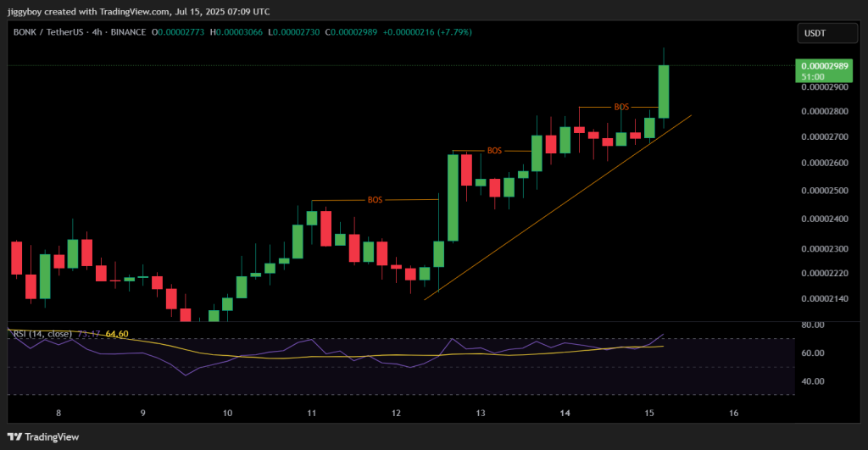
Task: Click the date label 13 on time axis
Action: (481, 413)
